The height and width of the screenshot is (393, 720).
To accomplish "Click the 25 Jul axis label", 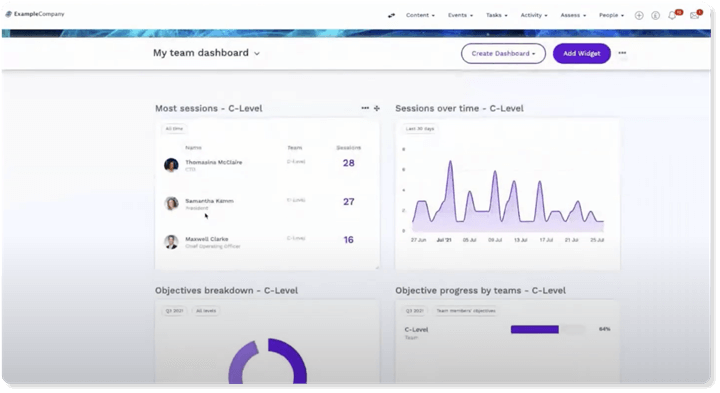I will pos(597,240).
